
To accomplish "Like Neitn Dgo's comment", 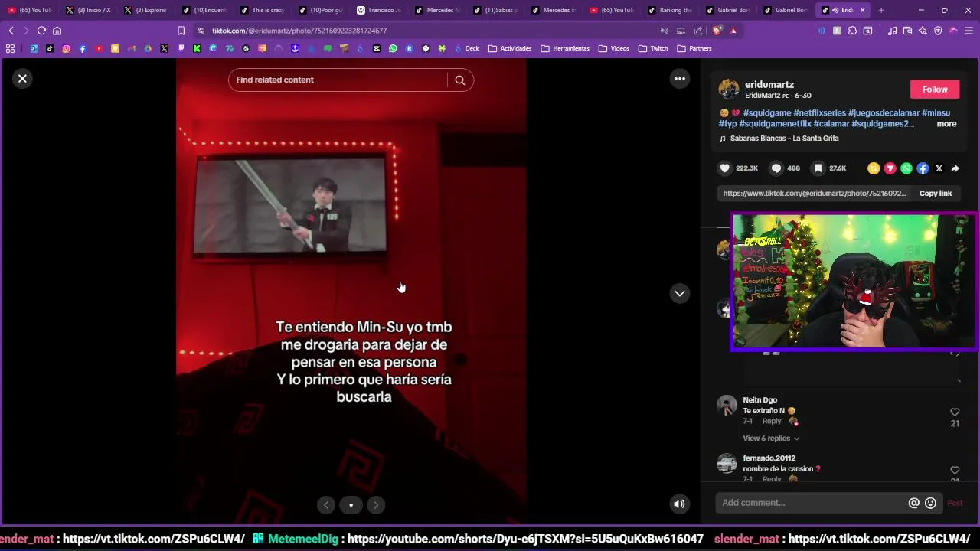I will pos(955,412).
